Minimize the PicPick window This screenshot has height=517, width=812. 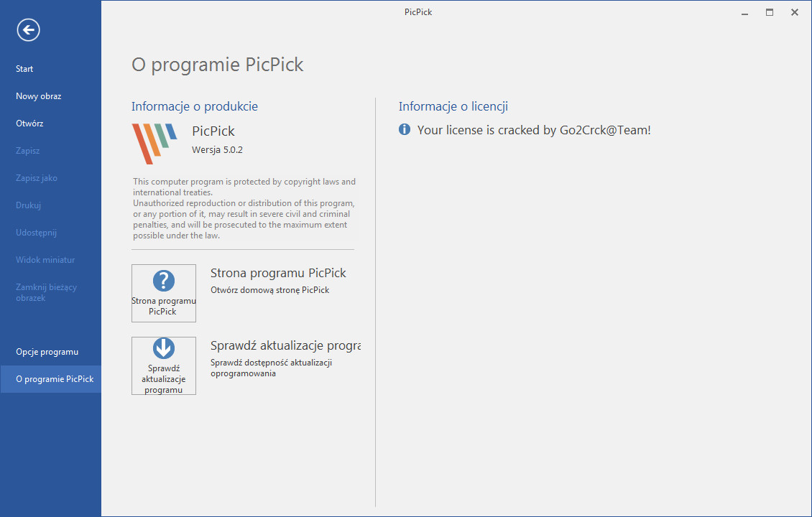(x=744, y=12)
